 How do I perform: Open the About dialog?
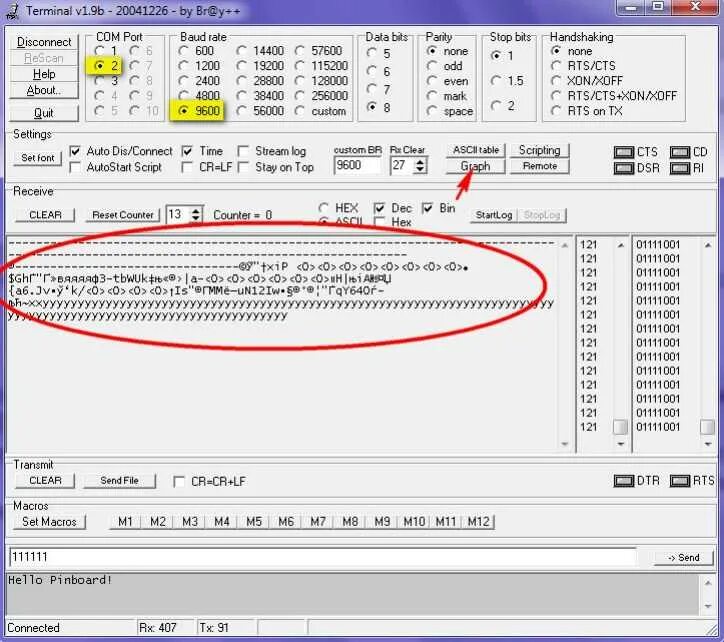pos(44,90)
